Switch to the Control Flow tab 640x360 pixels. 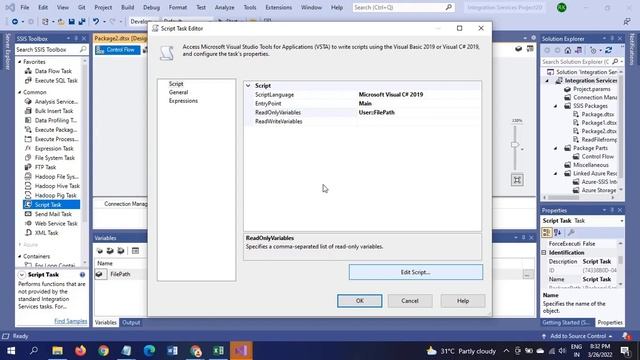117,50
